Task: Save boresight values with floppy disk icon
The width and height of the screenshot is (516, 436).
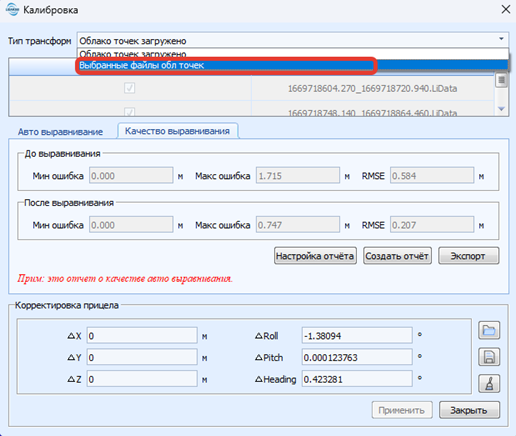Action: 489,357
